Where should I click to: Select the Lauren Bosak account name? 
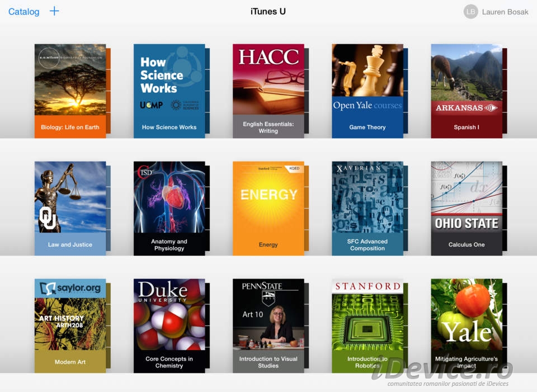[505, 12]
